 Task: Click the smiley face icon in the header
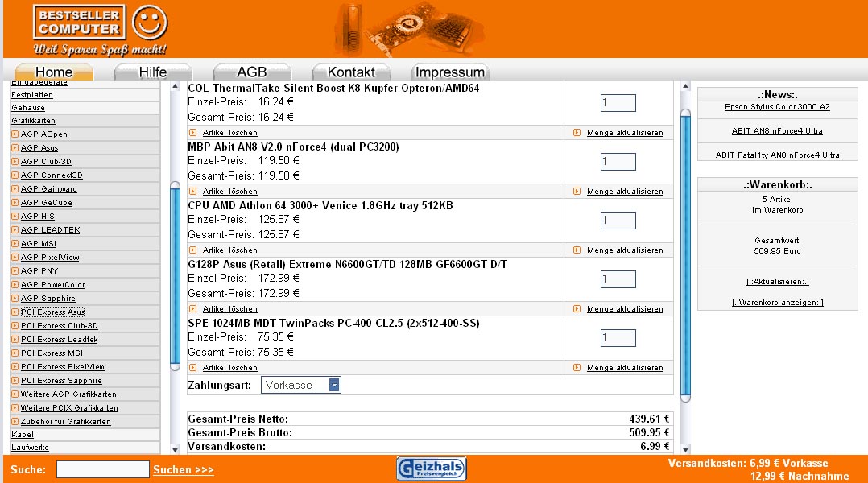click(150, 23)
